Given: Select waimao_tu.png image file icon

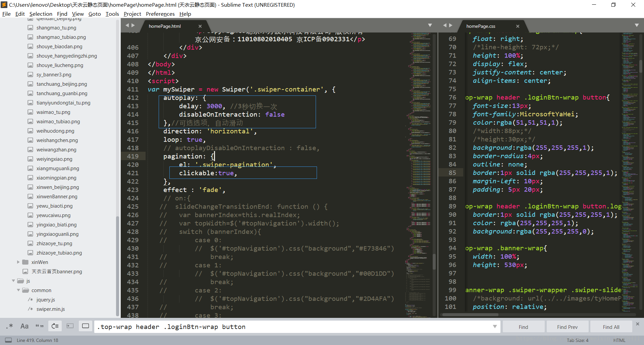Looking at the screenshot, I should point(30,112).
